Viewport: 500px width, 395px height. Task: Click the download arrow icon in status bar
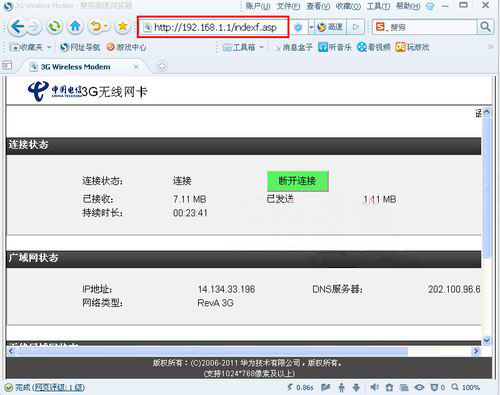[356, 387]
